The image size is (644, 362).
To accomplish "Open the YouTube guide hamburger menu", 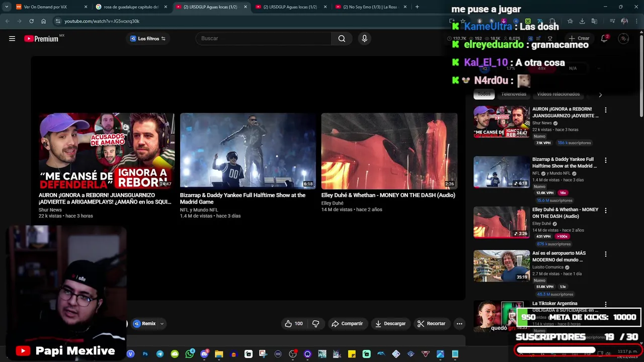I will coord(12,39).
